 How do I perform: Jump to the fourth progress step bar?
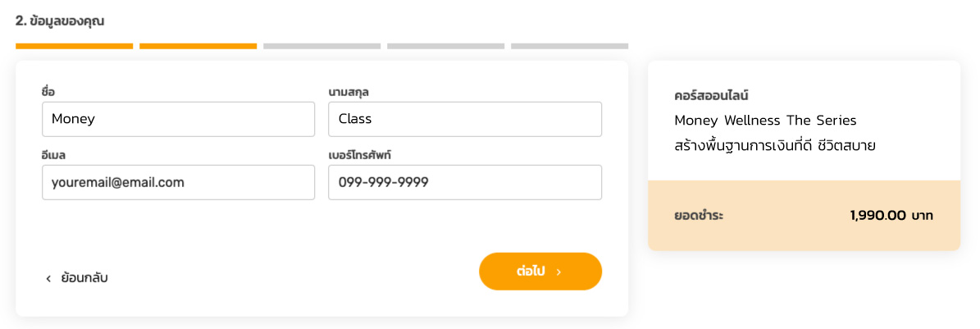(445, 46)
